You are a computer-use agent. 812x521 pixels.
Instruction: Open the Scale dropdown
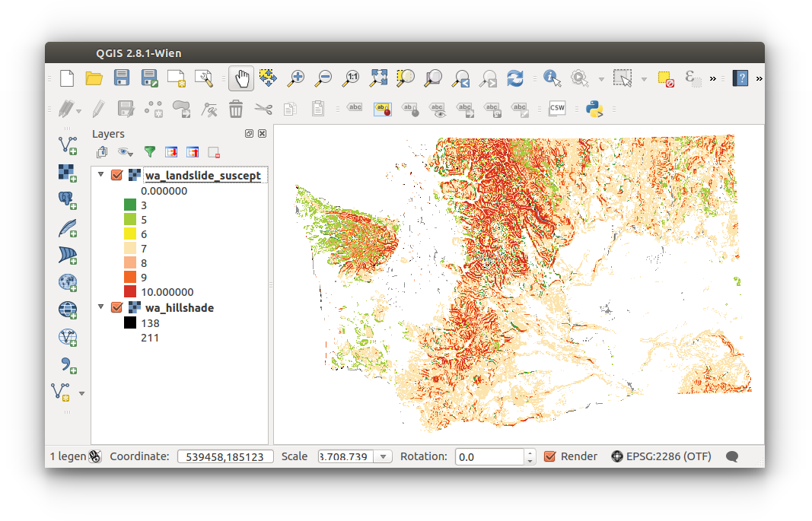(x=384, y=456)
